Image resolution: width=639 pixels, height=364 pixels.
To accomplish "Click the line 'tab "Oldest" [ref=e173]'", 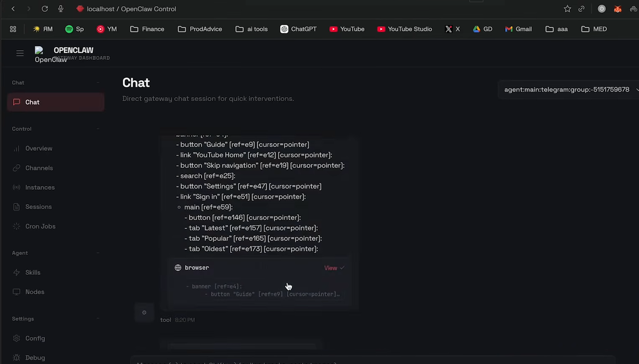I will tap(251, 249).
